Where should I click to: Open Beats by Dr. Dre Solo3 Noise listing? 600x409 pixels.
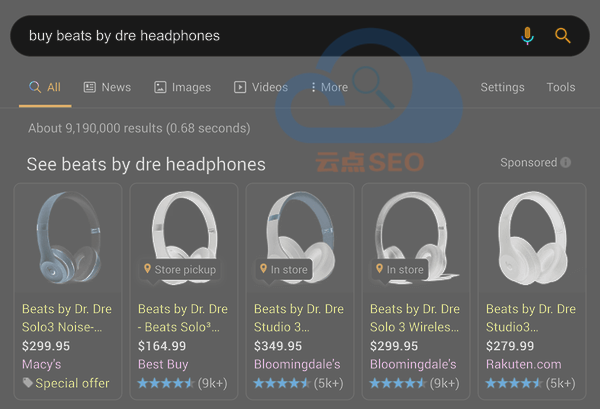(67, 318)
